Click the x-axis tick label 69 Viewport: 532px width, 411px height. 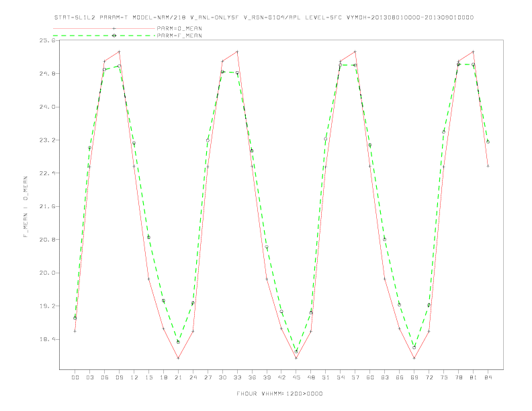click(x=414, y=377)
